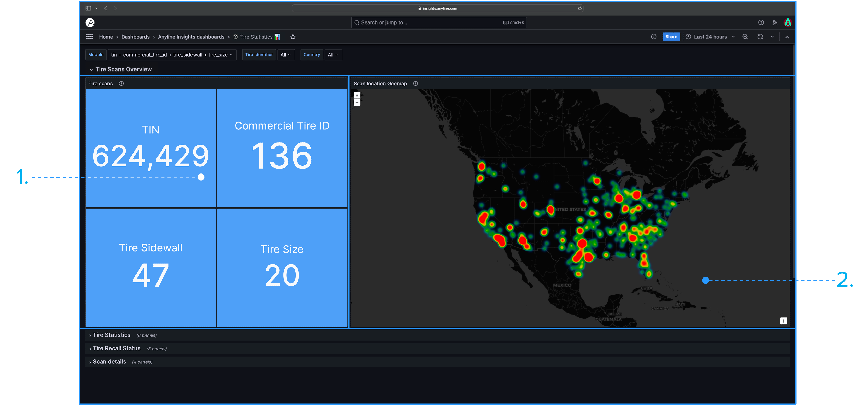Zoom in on the Geomap

[x=357, y=95]
